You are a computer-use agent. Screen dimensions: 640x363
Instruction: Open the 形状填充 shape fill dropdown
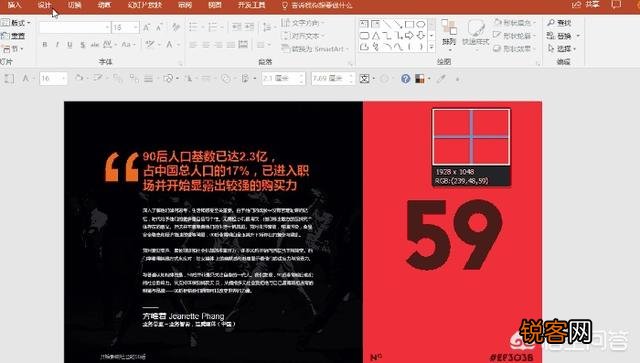click(x=514, y=22)
